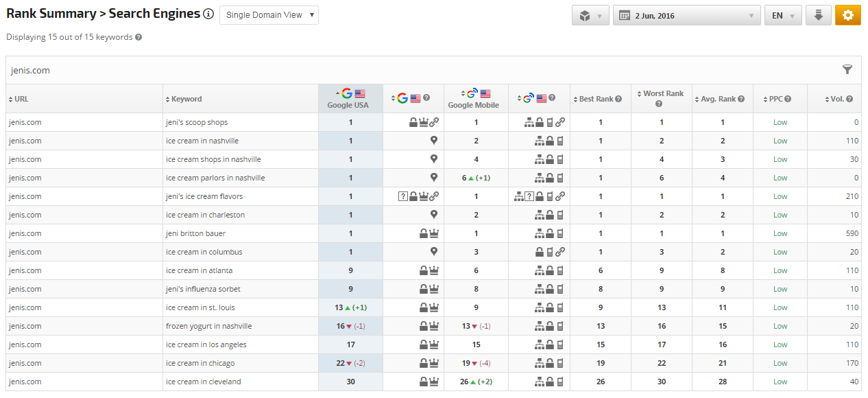
Task: Click info icon beside Search Engines title
Action: click(208, 14)
